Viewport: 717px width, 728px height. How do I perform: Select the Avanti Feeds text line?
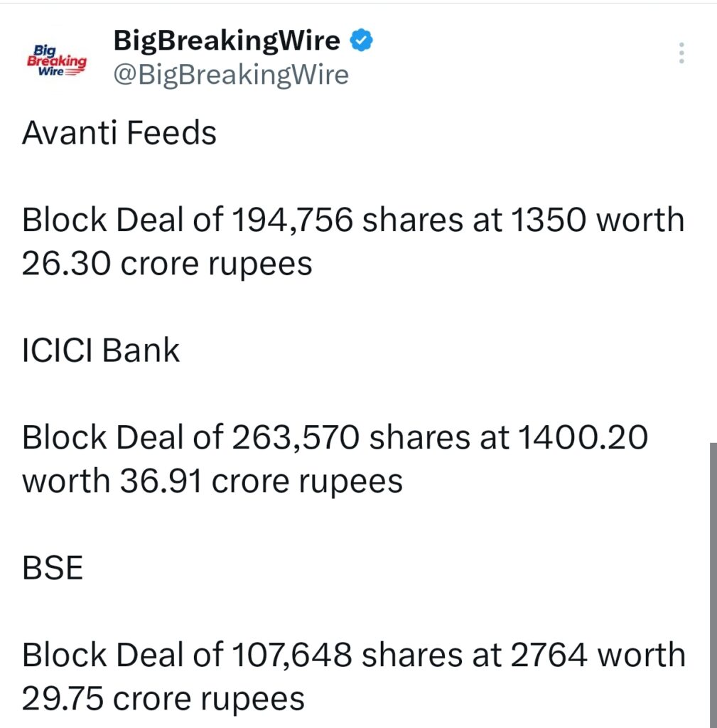(x=119, y=132)
